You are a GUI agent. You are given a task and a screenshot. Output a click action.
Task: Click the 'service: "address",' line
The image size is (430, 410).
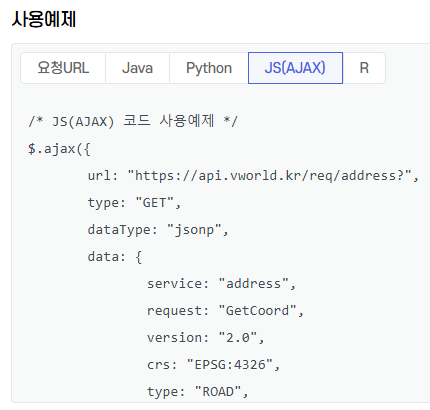point(221,284)
